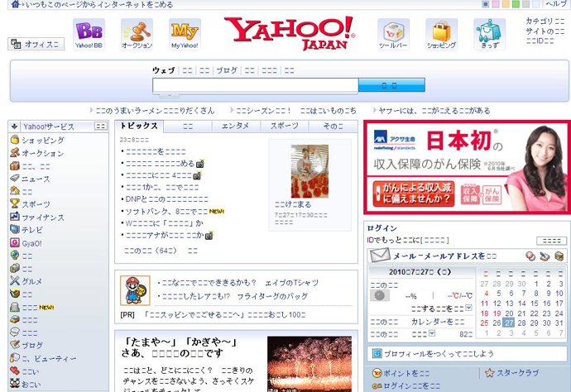571x392 pixels.
Task: Select the green page color theme swatch
Action: [516, 4]
